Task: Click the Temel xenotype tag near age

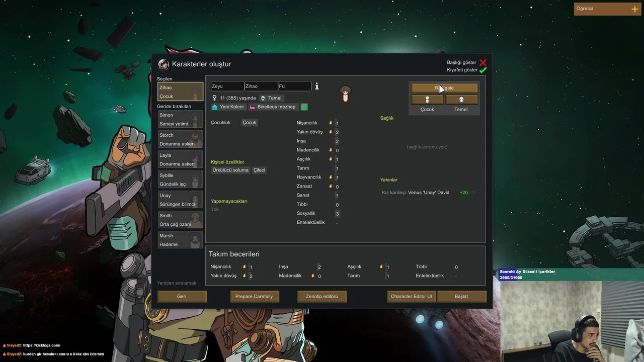Action: click(271, 98)
